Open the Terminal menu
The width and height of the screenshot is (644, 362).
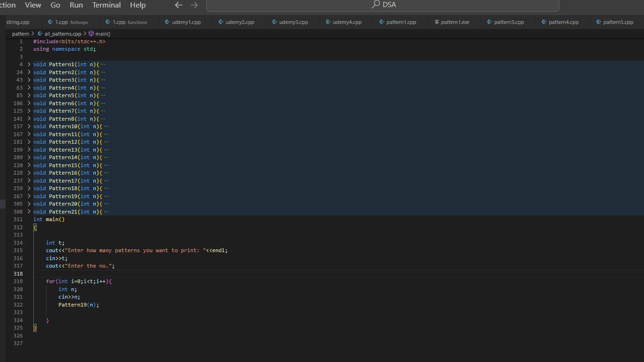(106, 5)
